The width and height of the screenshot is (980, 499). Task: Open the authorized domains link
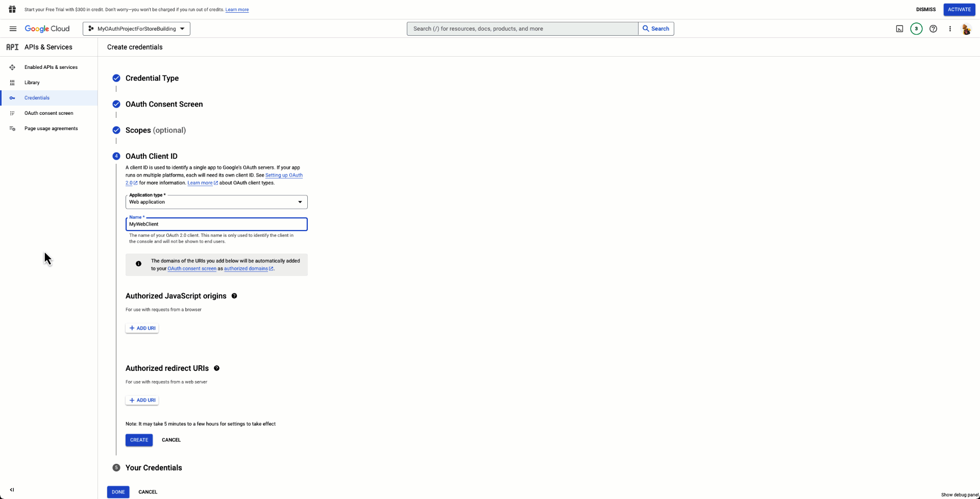(247, 268)
